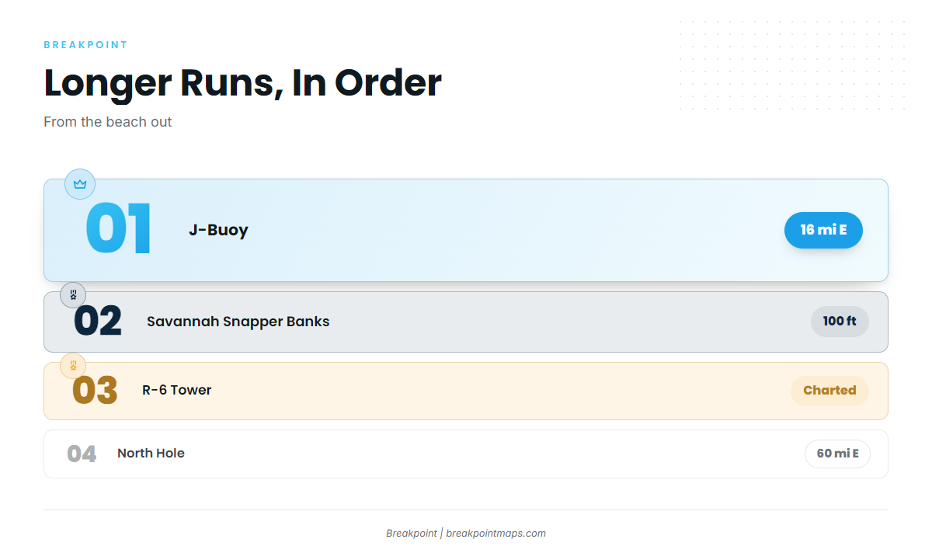Click the "16 mi E" badge

click(823, 230)
